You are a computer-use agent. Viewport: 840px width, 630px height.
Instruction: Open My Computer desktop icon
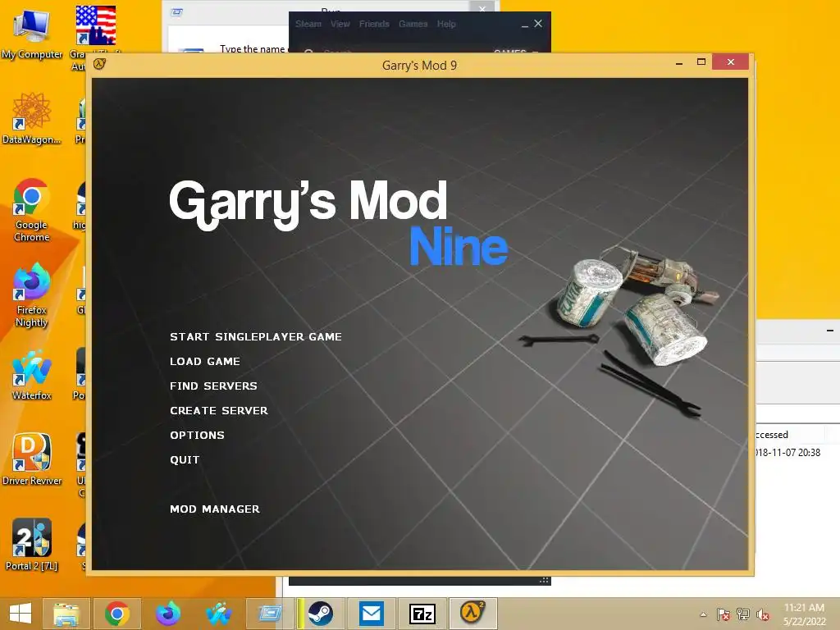[32, 33]
